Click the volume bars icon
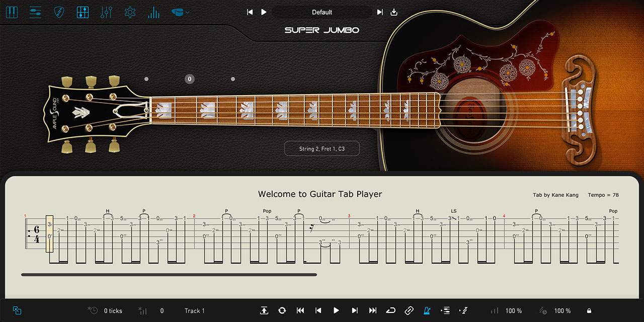The height and width of the screenshot is (322, 644). click(x=495, y=311)
